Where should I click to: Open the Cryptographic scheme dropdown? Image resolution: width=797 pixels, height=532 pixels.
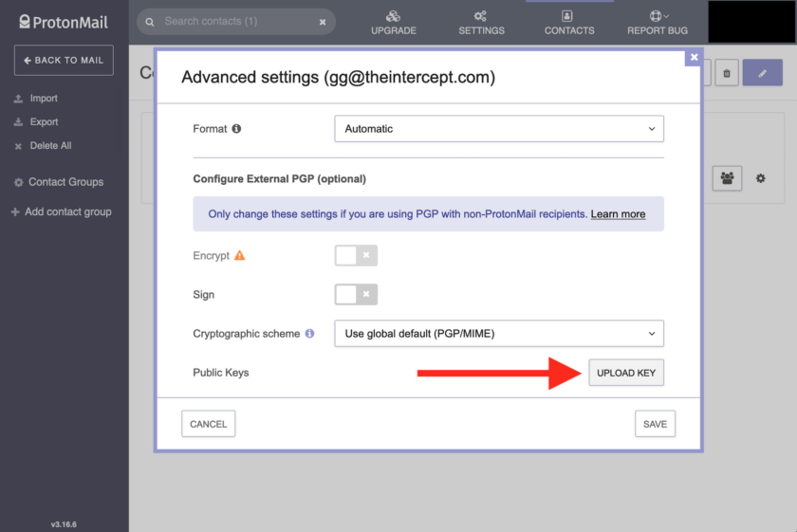pos(499,333)
